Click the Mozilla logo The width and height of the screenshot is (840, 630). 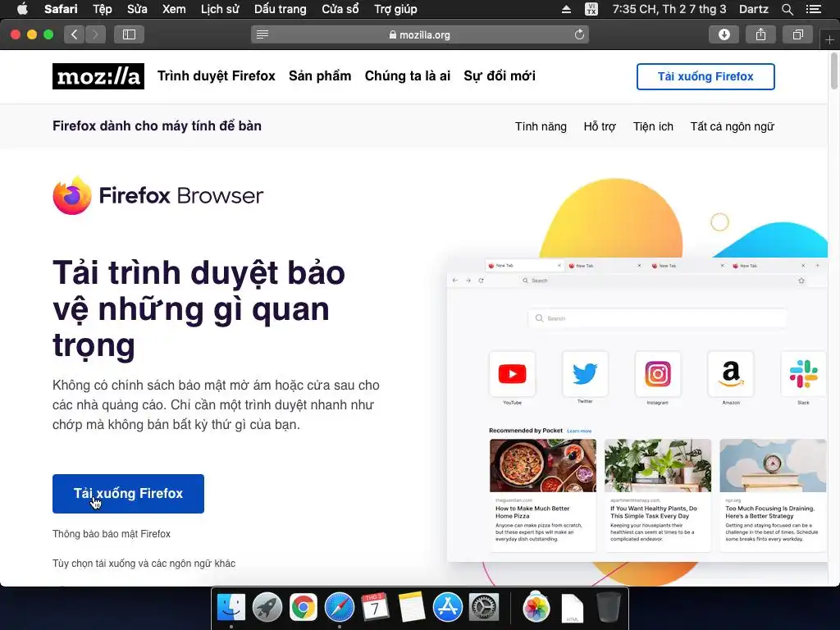coord(98,76)
